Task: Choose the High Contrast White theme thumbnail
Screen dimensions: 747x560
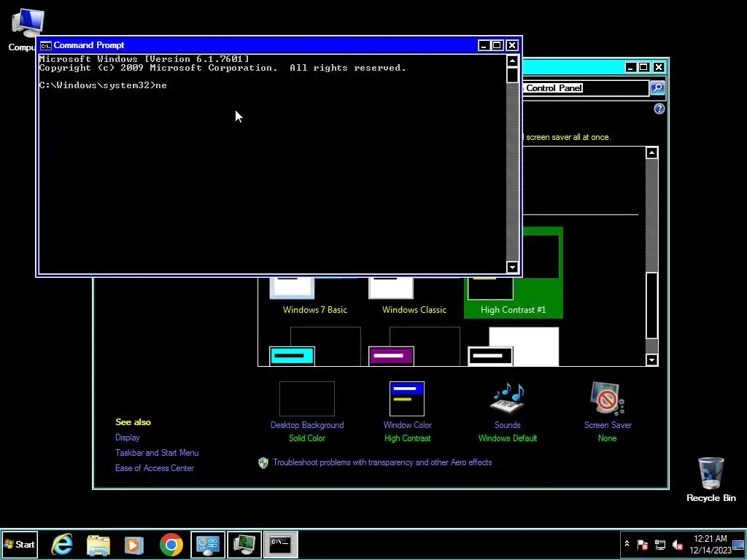Action: tap(513, 346)
